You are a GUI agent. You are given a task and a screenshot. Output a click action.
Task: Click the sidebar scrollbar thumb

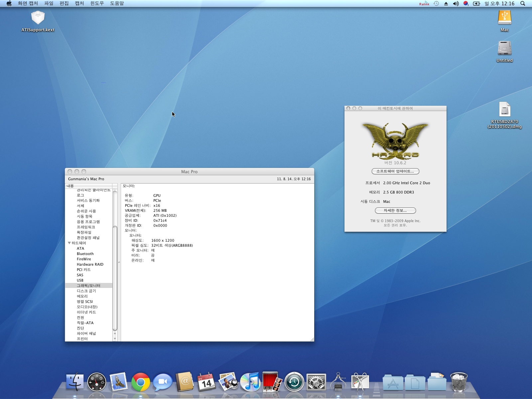tap(115, 278)
